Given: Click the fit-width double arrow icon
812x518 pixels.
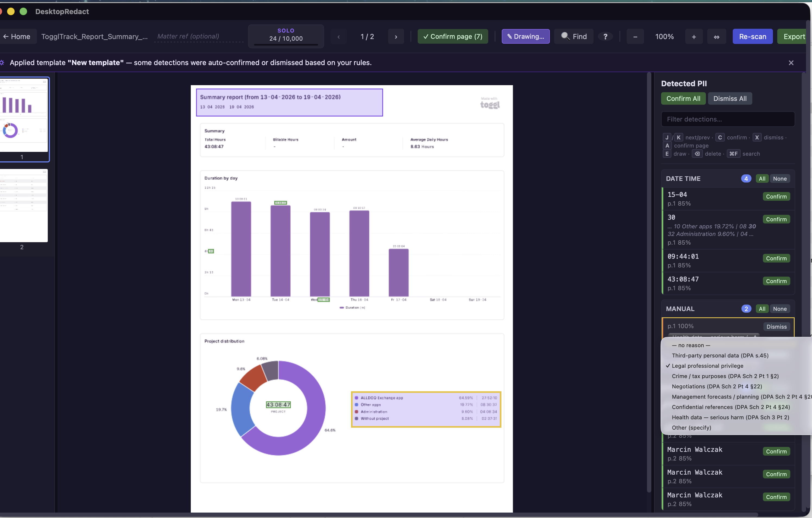Looking at the screenshot, I should coord(716,36).
